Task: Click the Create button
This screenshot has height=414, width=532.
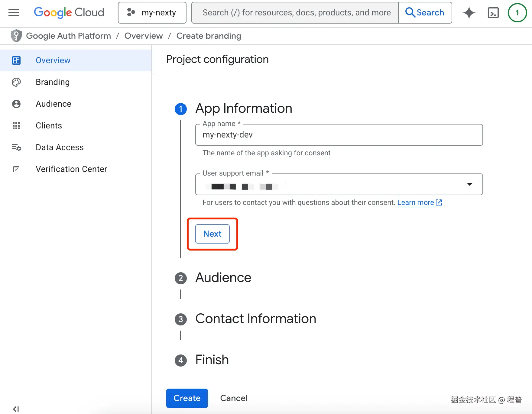Action: tap(187, 398)
